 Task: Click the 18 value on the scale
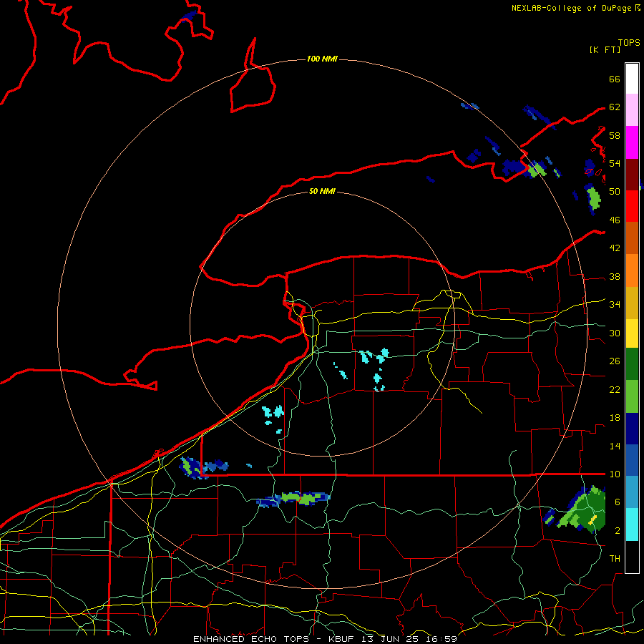pyautogui.click(x=615, y=418)
